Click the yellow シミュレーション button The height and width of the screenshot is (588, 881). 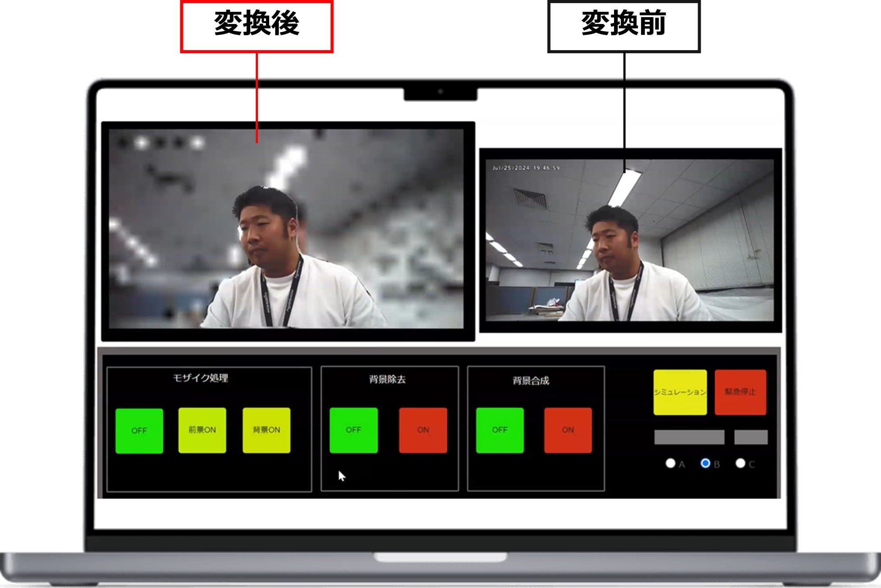(679, 392)
